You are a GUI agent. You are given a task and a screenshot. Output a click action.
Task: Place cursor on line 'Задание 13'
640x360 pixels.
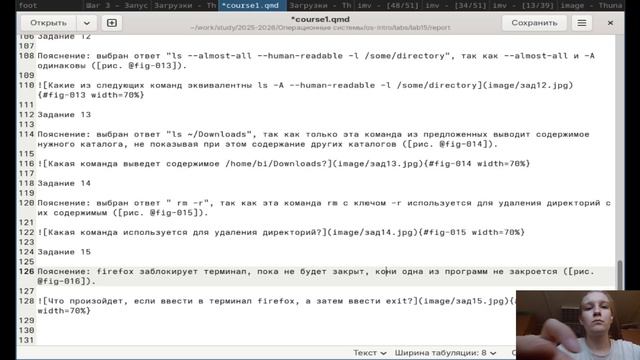click(x=64, y=115)
